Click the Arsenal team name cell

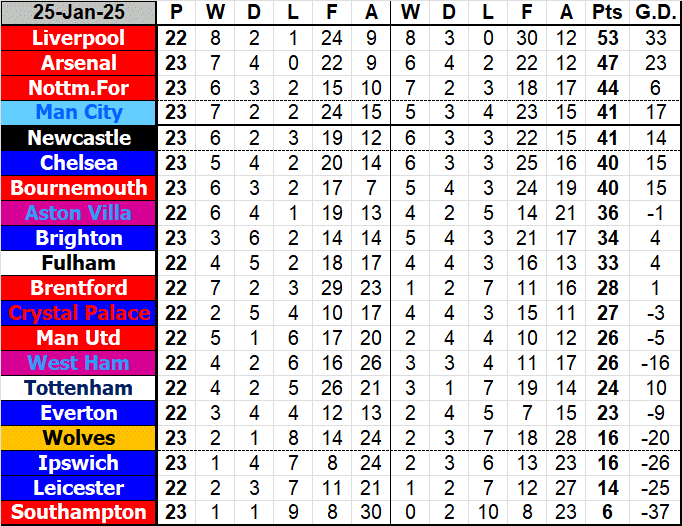[79, 63]
